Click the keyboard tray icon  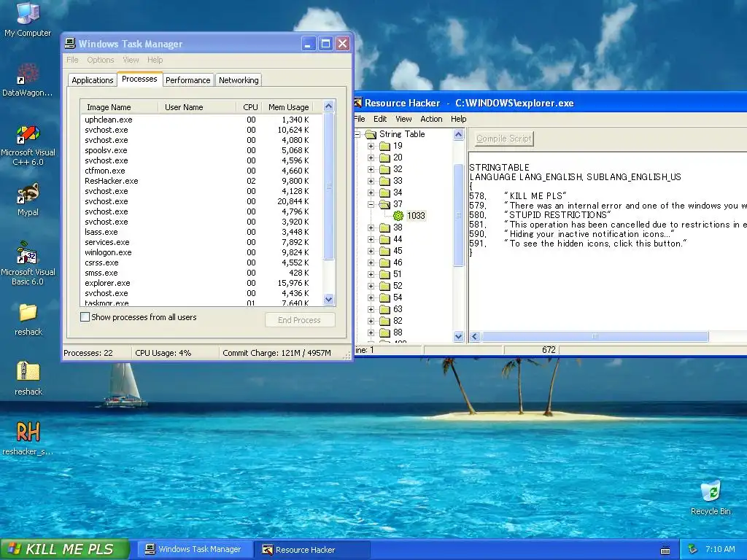tap(665, 550)
